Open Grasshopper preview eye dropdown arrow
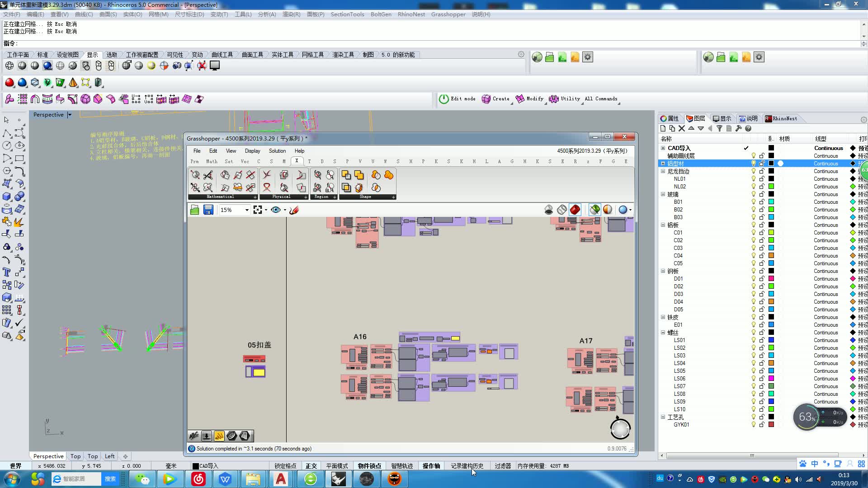 [x=285, y=210]
